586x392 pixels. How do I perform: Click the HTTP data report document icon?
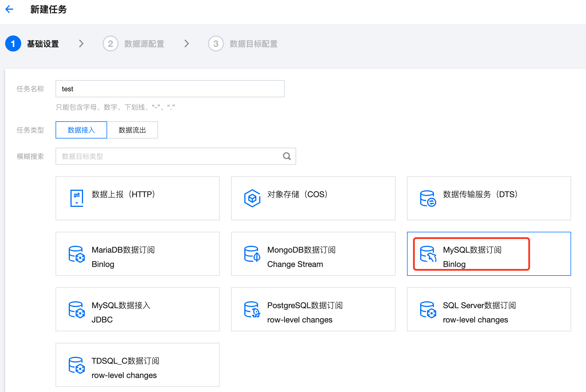tap(77, 198)
